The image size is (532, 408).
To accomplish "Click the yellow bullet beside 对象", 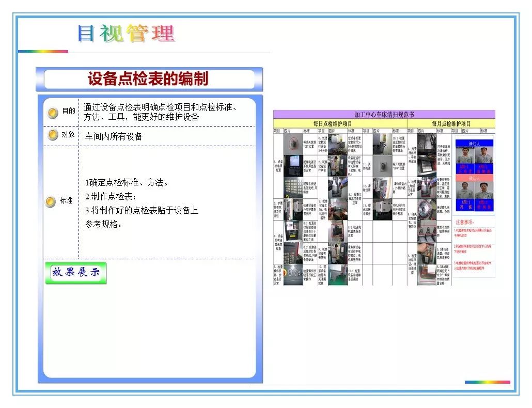I will click(52, 135).
